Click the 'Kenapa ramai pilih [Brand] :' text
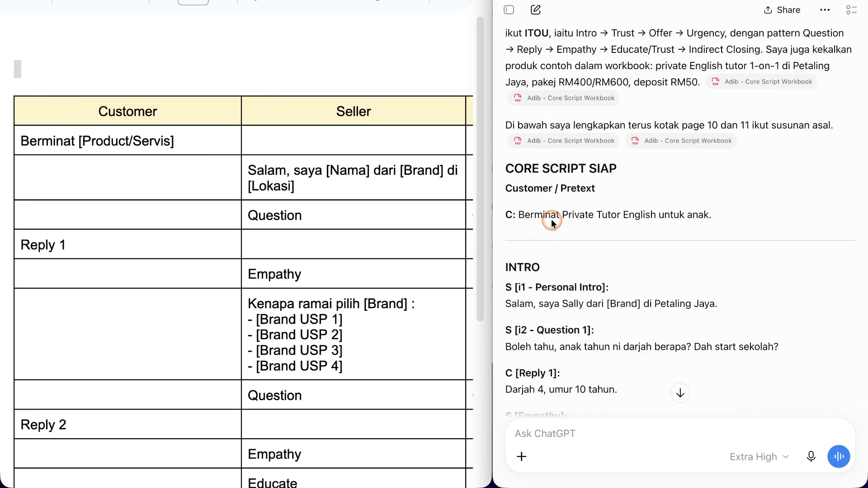The image size is (868, 488). coord(331,304)
